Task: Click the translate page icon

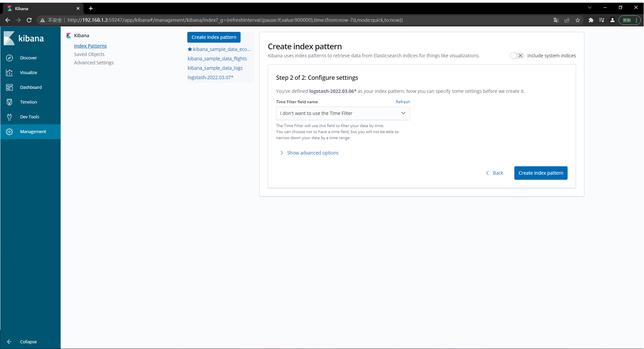Action: [556, 20]
